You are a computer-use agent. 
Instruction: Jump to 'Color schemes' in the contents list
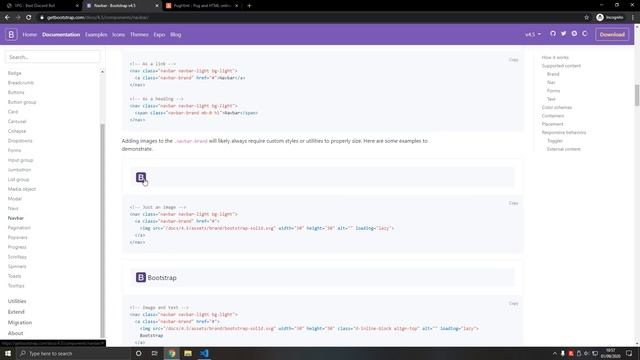coord(557,107)
